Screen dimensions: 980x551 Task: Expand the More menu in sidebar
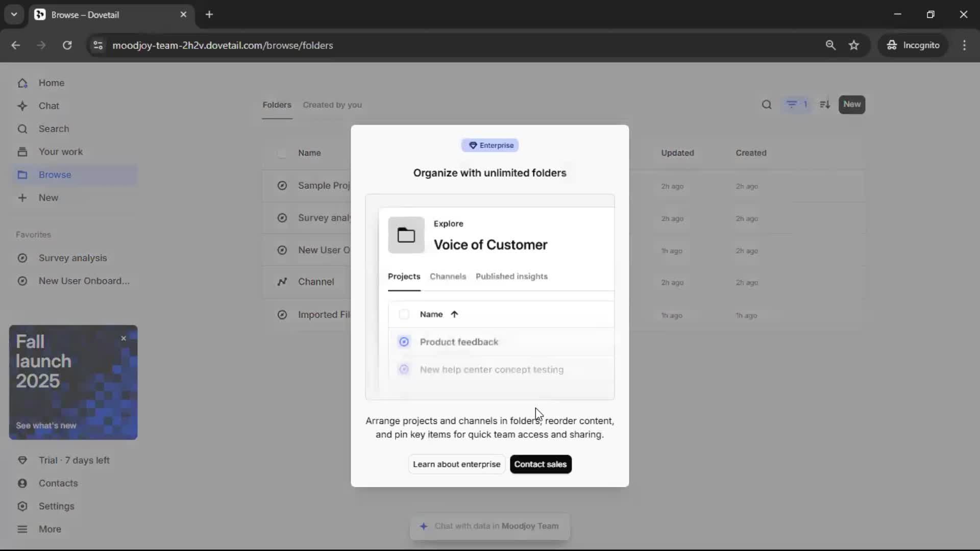tap(50, 529)
